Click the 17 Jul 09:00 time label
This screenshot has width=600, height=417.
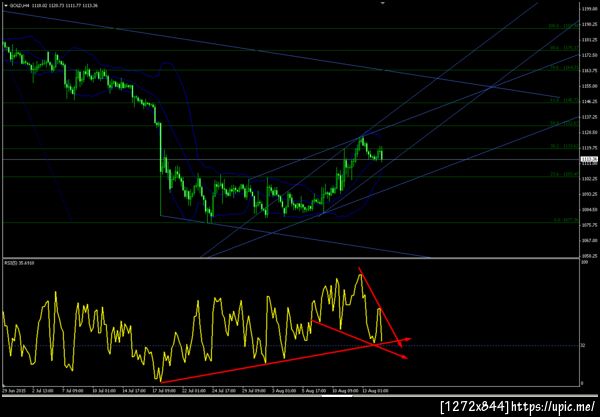164,391
